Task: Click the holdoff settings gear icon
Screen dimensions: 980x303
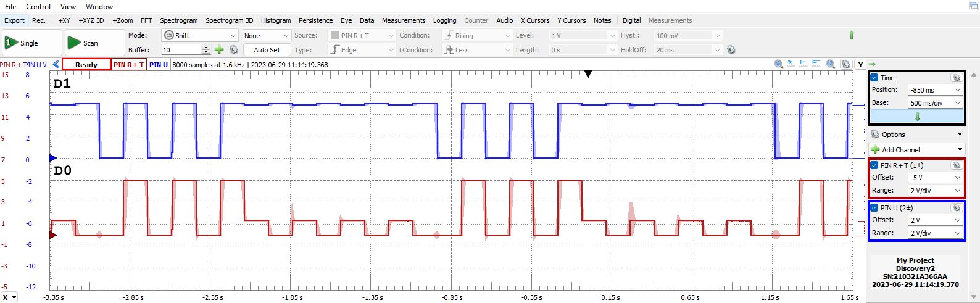Action: coord(731,50)
